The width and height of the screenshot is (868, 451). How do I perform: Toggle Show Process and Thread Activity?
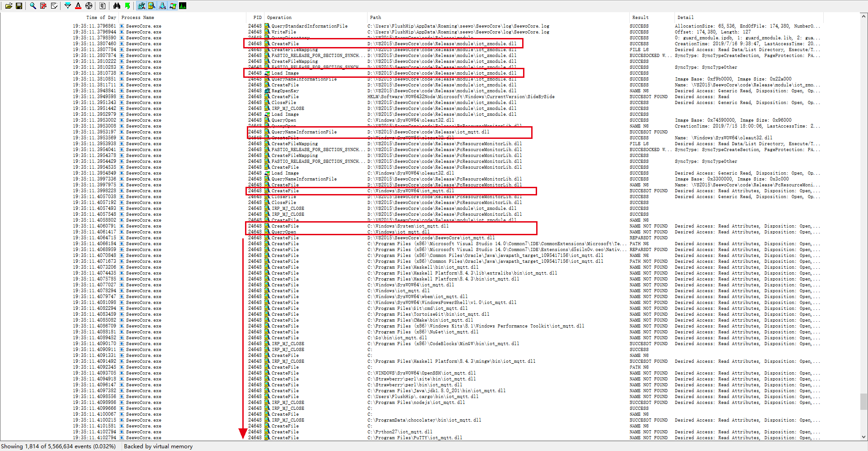click(x=173, y=6)
